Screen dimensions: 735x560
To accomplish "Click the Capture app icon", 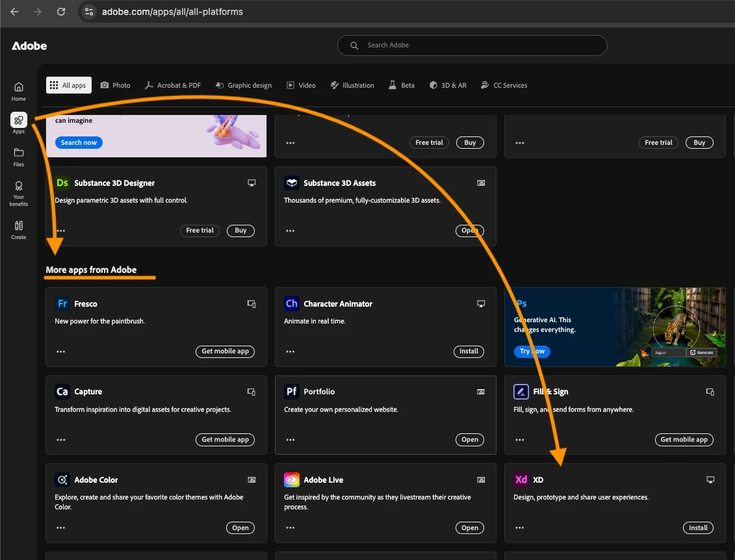I will pyautogui.click(x=62, y=391).
